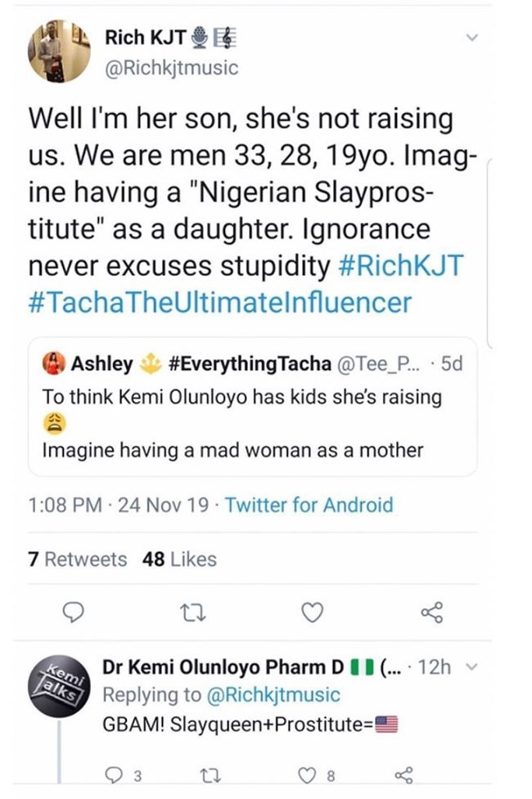Retweet the main Rich KJT tweet
This screenshot has width=532, height=799.
(x=192, y=612)
